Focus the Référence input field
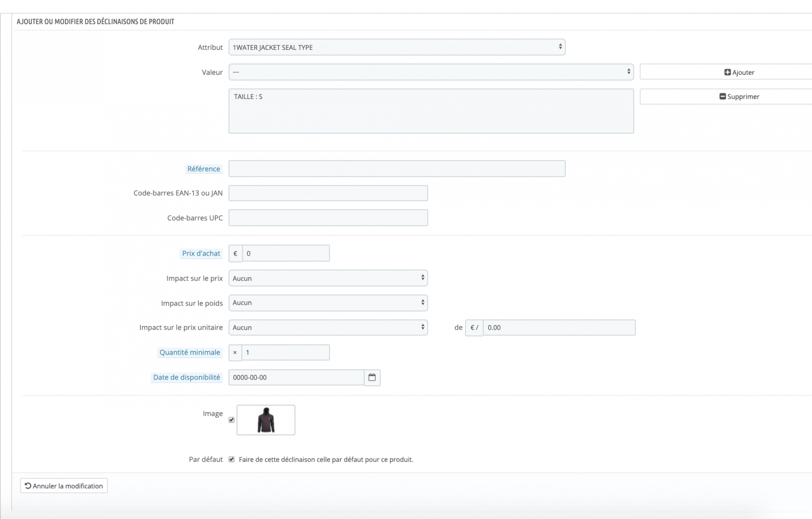 pos(397,169)
